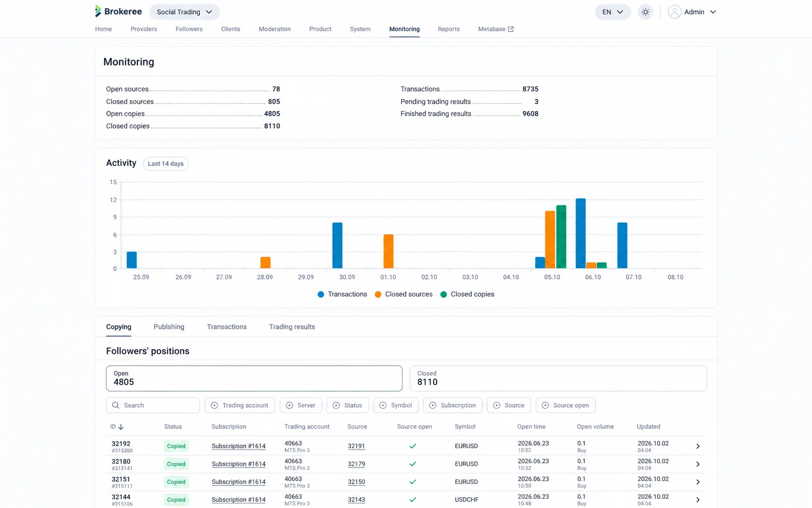The height and width of the screenshot is (508, 812).
Task: Switch to the Transactions tab
Action: (227, 327)
